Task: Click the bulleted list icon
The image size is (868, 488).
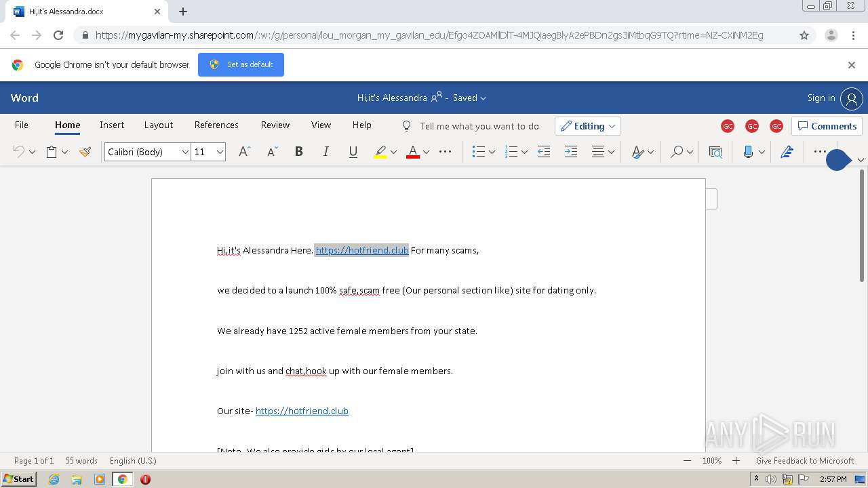Action: pyautogui.click(x=479, y=152)
